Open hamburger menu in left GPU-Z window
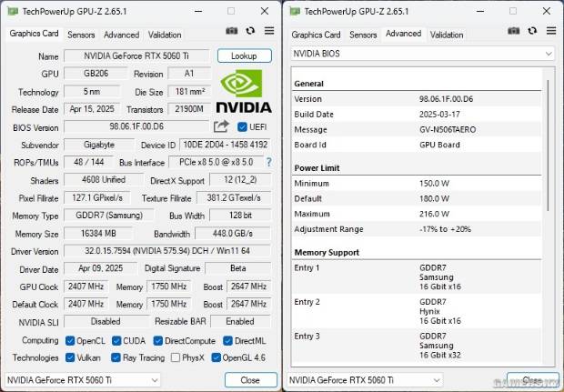 point(269,31)
